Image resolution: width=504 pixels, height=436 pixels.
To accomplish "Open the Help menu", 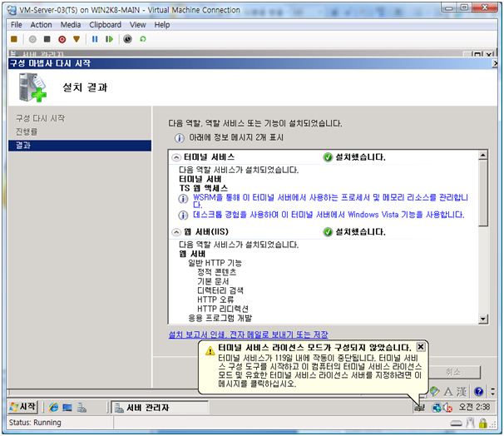I will click(161, 25).
